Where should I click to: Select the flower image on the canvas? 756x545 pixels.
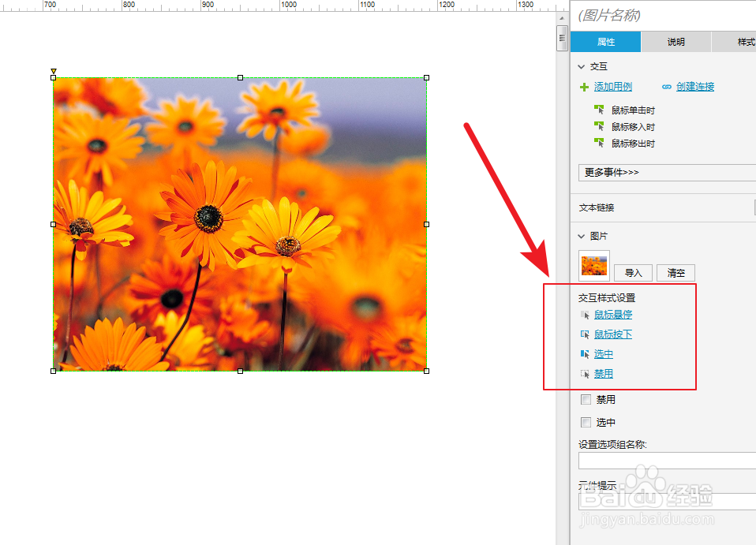tap(240, 224)
